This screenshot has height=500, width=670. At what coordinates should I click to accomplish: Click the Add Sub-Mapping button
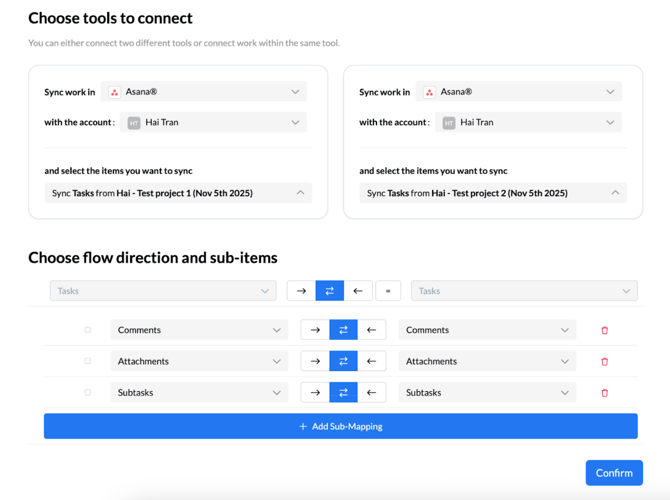point(340,426)
